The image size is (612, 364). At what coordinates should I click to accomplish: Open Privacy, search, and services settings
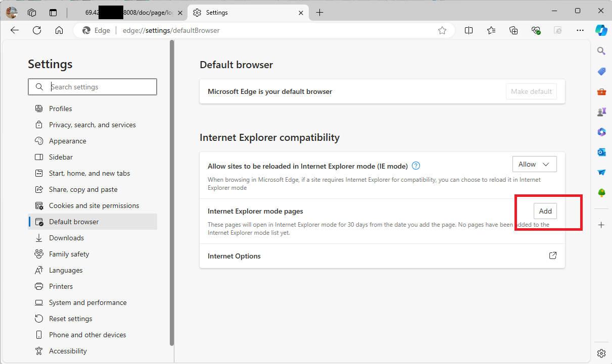(92, 125)
